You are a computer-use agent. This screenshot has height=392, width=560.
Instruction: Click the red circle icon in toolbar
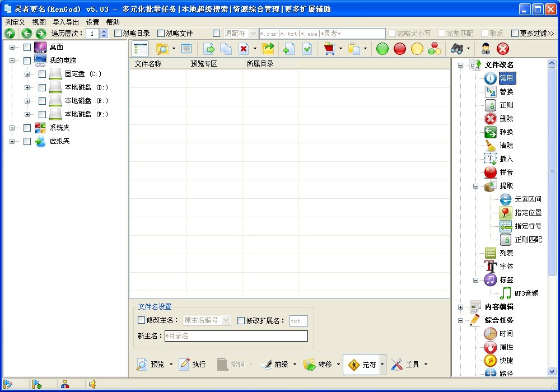point(400,49)
